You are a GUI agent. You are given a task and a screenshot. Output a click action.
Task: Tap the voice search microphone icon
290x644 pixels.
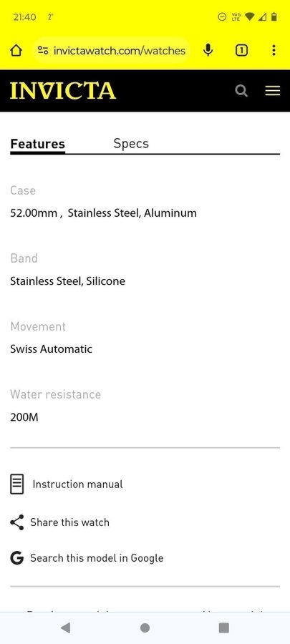tap(208, 50)
